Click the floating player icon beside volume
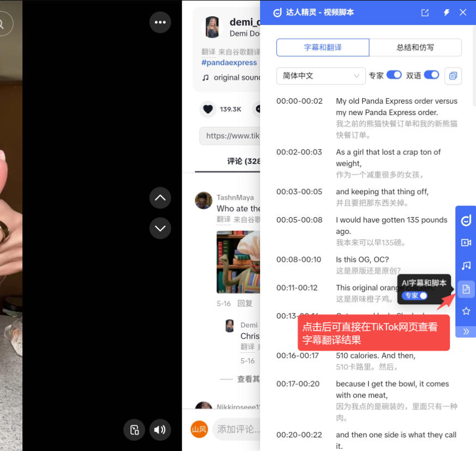476x451 pixels. click(x=134, y=430)
